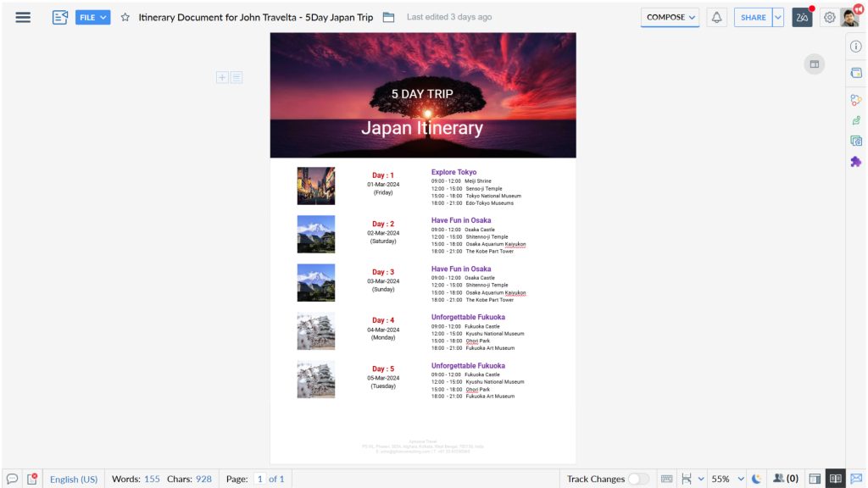Open the feedback mail icon in status bar
Viewport: 868px width, 488px height.
pos(856,479)
